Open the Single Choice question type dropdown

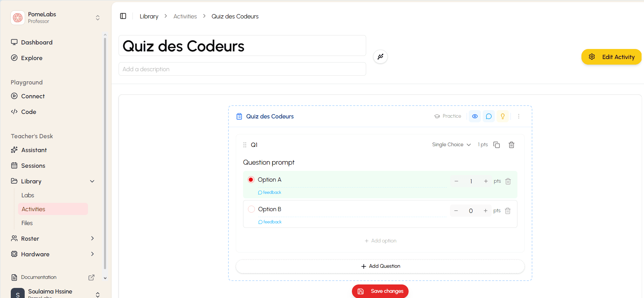(451, 144)
